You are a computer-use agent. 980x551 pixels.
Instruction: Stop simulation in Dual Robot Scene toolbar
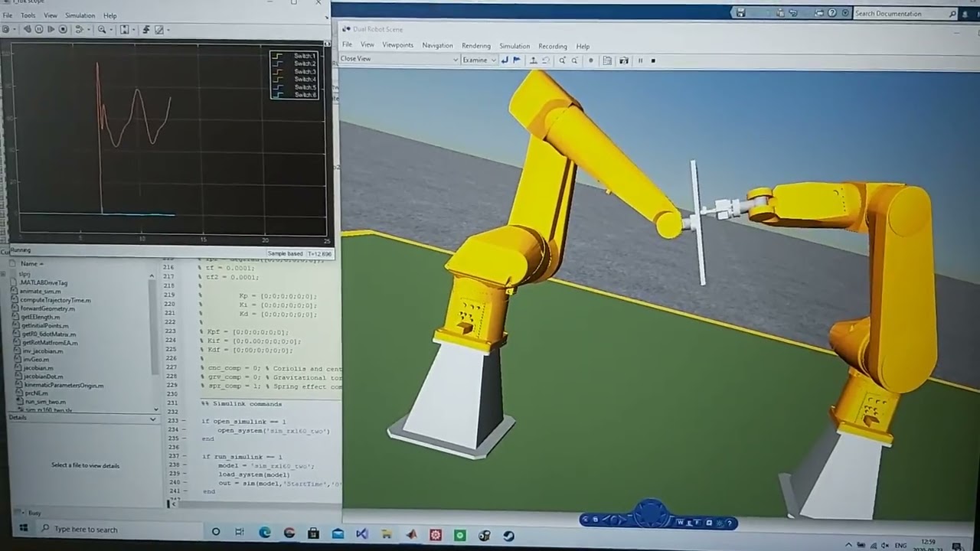(653, 60)
